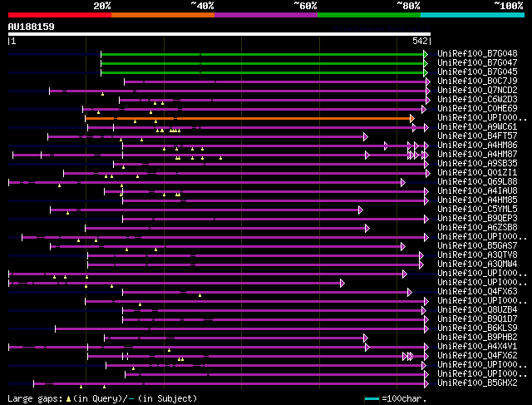Click the green alignment bar for B7G045

pos(263,72)
